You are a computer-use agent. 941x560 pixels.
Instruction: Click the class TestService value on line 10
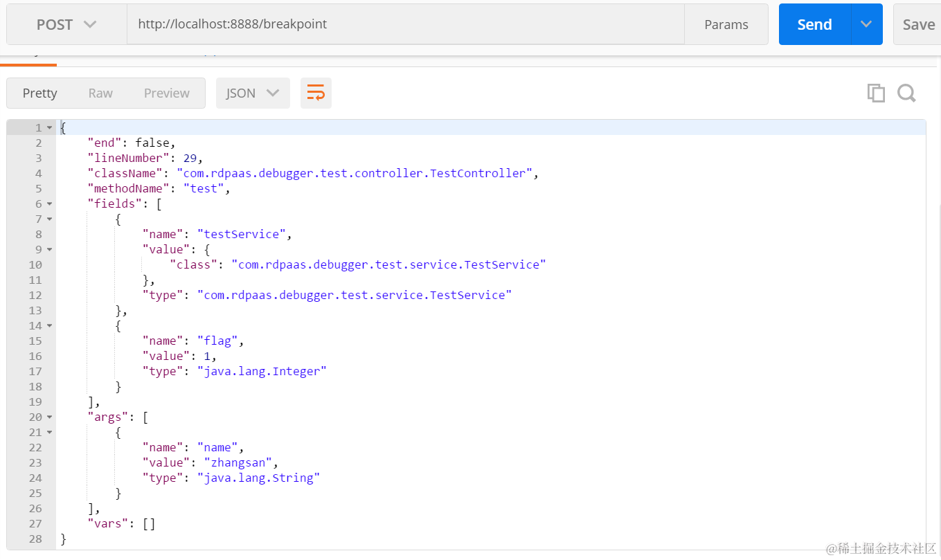[x=388, y=264]
